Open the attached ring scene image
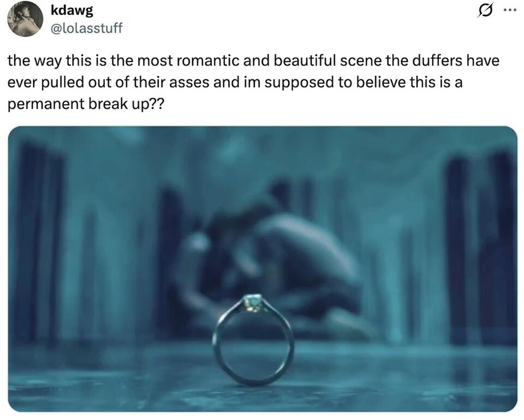 click(263, 269)
